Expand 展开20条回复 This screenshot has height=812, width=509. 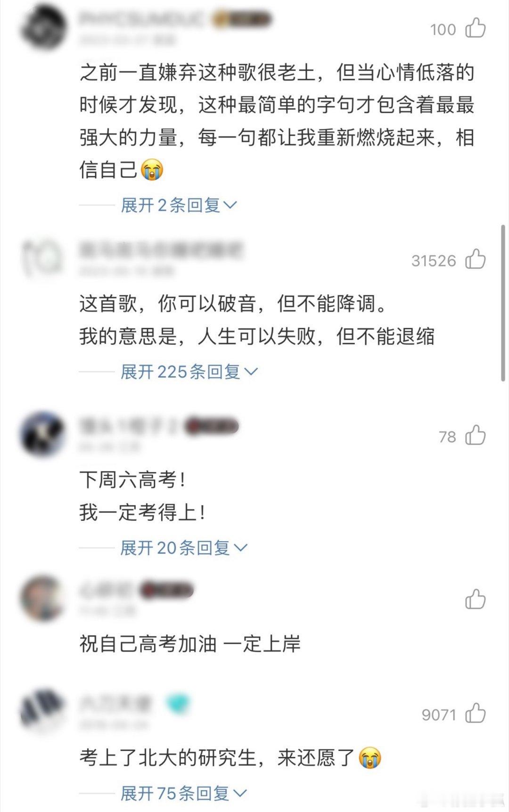tap(184, 548)
